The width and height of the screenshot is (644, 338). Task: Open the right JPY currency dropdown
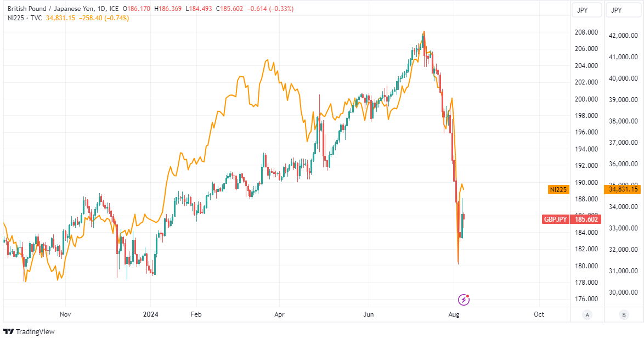point(623,10)
